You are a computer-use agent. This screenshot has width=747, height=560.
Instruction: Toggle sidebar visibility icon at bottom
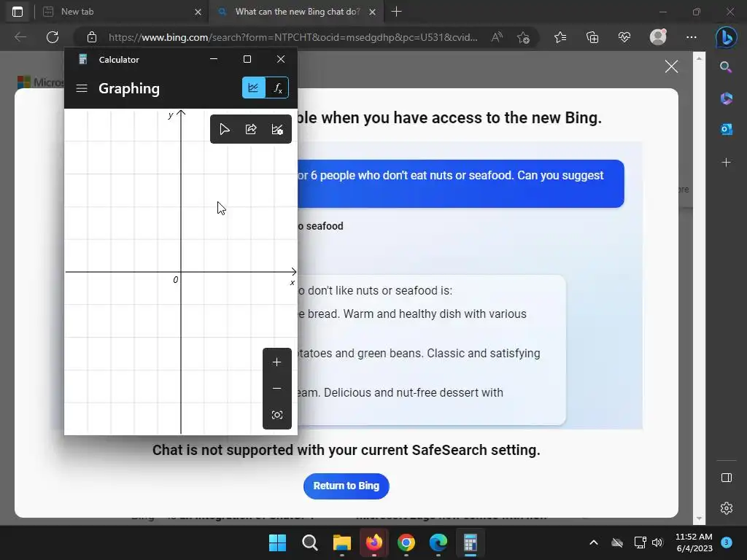click(x=726, y=478)
